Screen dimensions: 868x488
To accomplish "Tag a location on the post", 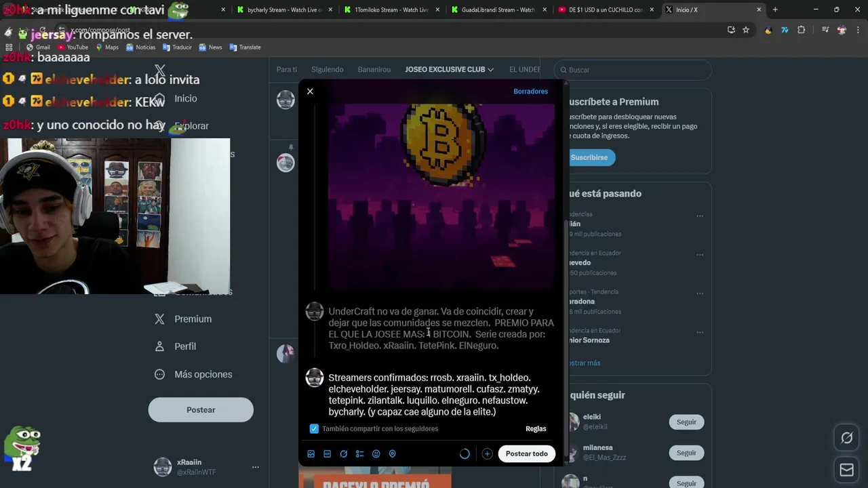I will click(393, 454).
